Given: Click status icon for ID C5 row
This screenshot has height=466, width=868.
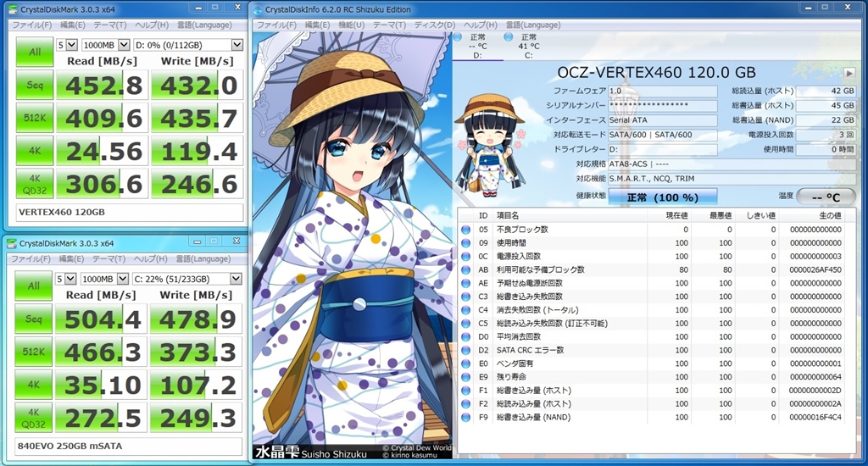Looking at the screenshot, I should click(x=465, y=323).
